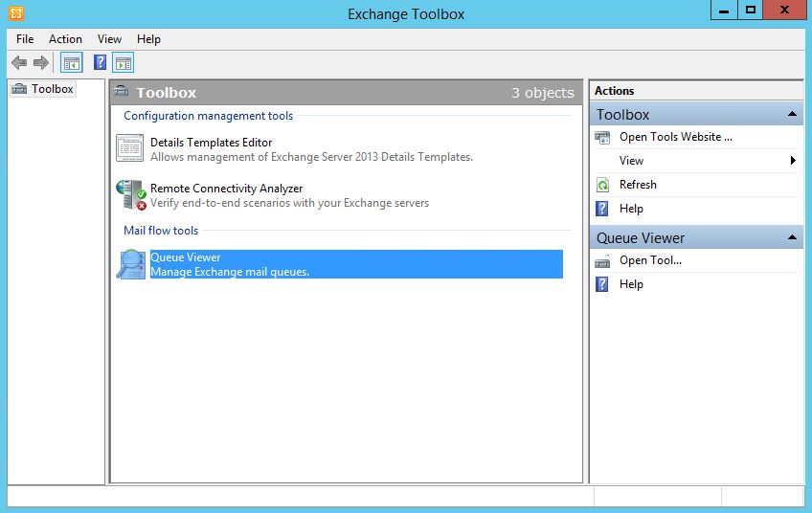
Task: Maximize the Exchange Toolbox window
Action: tap(751, 10)
